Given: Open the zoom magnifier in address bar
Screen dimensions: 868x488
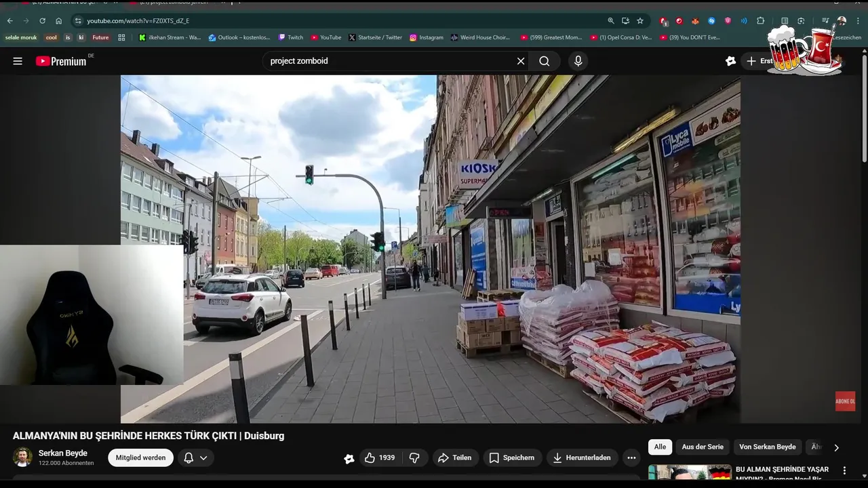Looking at the screenshot, I should (611, 21).
